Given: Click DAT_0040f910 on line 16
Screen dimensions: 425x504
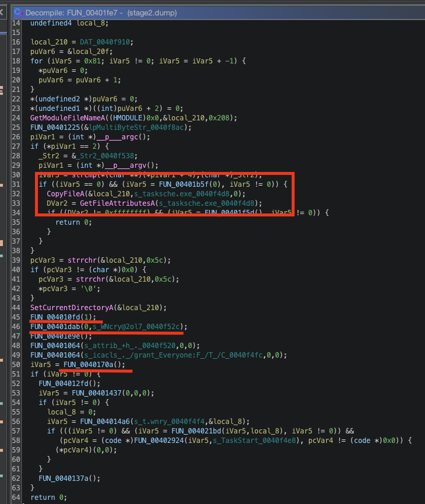Looking at the screenshot, I should click(x=105, y=42).
